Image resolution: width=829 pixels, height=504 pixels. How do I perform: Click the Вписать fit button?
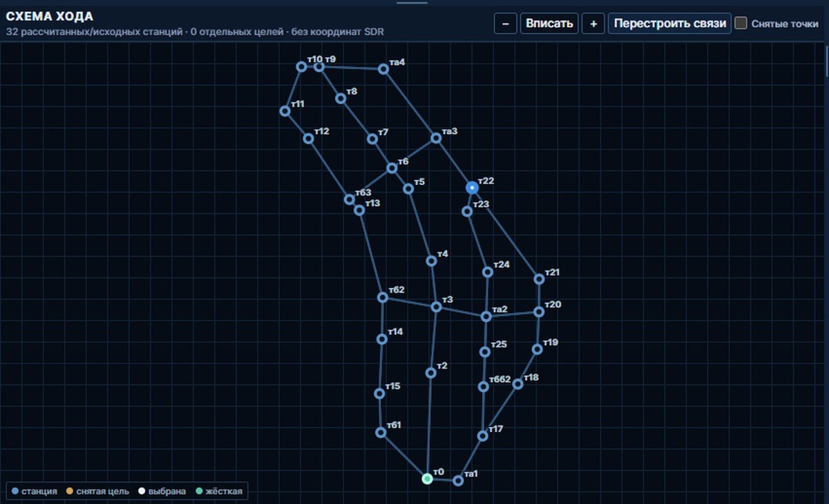(x=549, y=23)
